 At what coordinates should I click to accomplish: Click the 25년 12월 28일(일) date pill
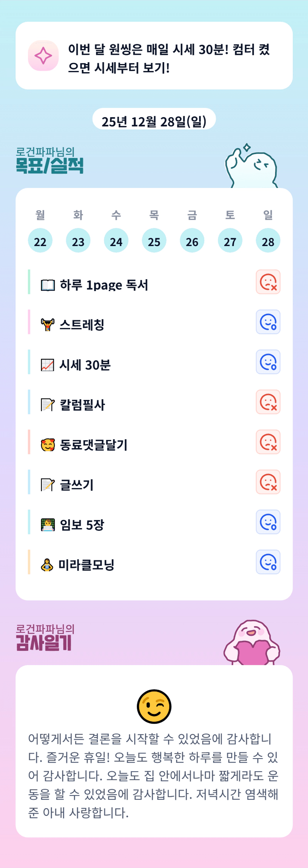pyautogui.click(x=154, y=121)
